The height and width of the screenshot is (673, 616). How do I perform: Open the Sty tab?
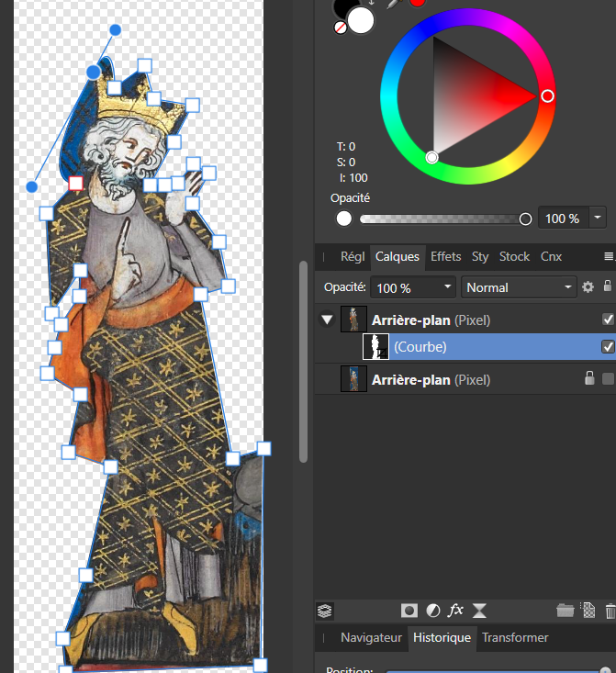480,257
